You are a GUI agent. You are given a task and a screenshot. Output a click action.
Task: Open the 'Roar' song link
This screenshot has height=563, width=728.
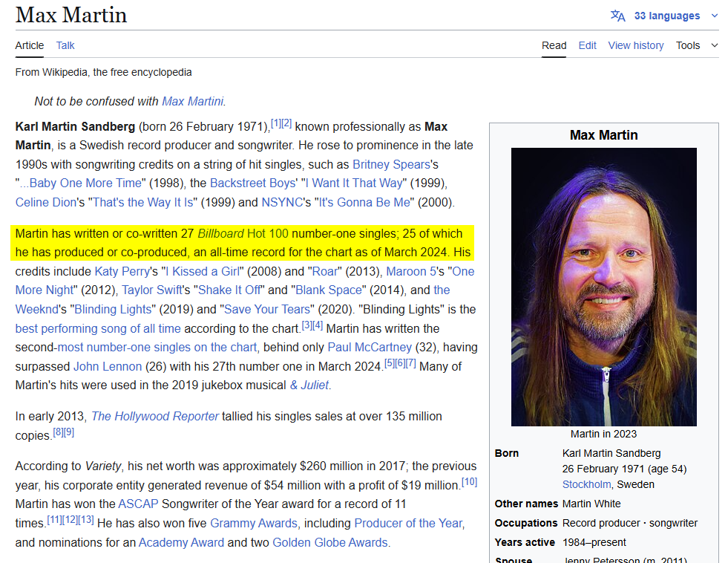(324, 271)
